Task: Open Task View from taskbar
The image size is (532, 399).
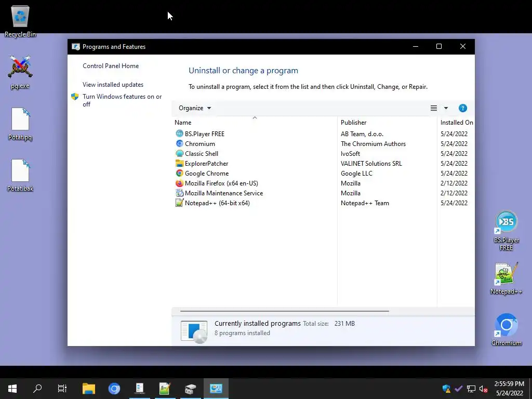Action: [62, 389]
